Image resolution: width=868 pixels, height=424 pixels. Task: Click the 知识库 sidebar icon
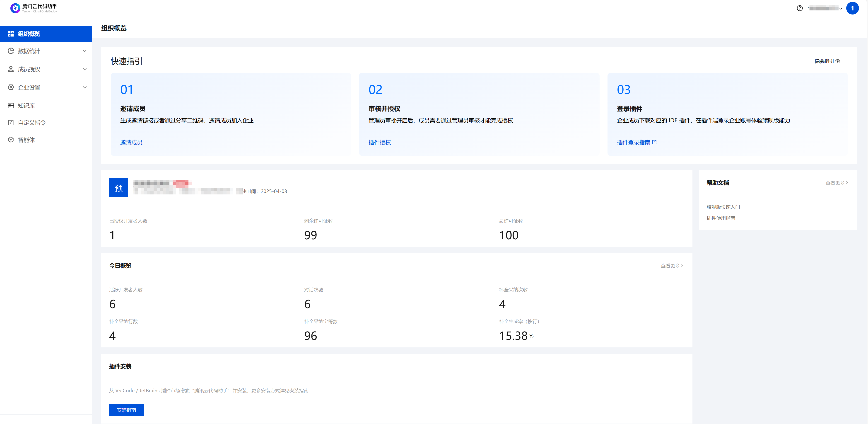point(11,106)
